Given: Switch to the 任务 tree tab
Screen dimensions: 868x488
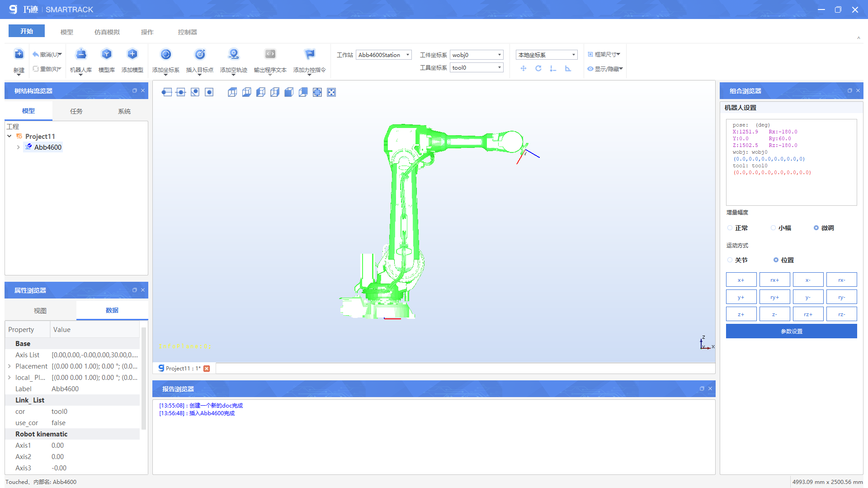Looking at the screenshot, I should coord(76,111).
